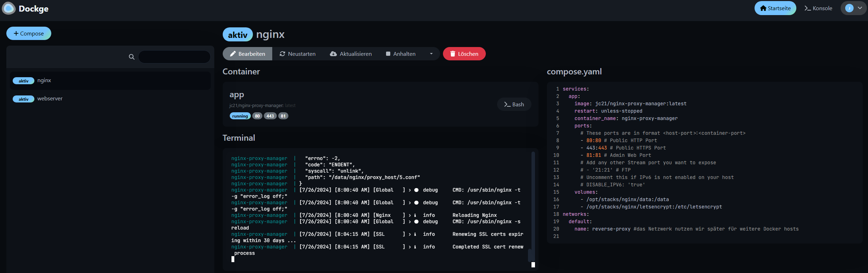Click the plus icon in Compose button

[16, 33]
